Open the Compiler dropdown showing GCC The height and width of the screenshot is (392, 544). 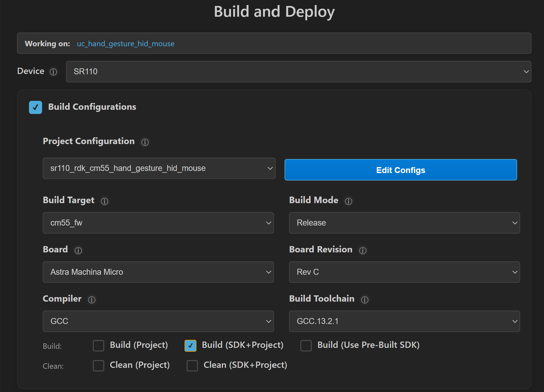[x=158, y=321]
